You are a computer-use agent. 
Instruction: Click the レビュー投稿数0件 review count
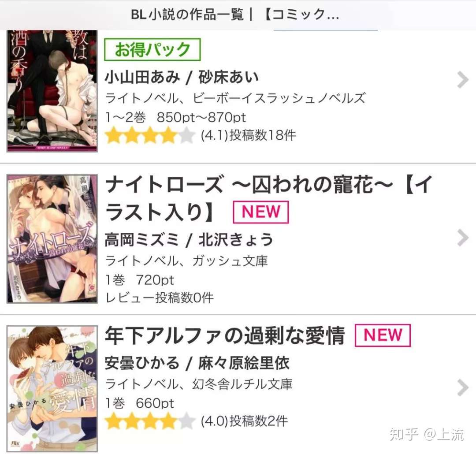tap(160, 298)
